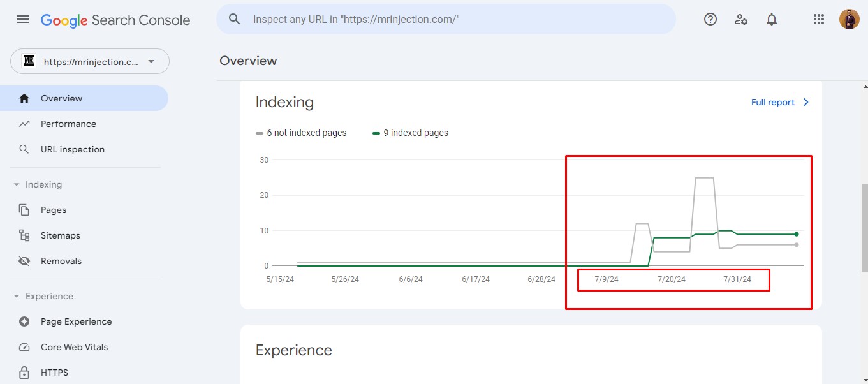This screenshot has width=868, height=384.
Task: Open the Sitemaps page
Action: [60, 235]
